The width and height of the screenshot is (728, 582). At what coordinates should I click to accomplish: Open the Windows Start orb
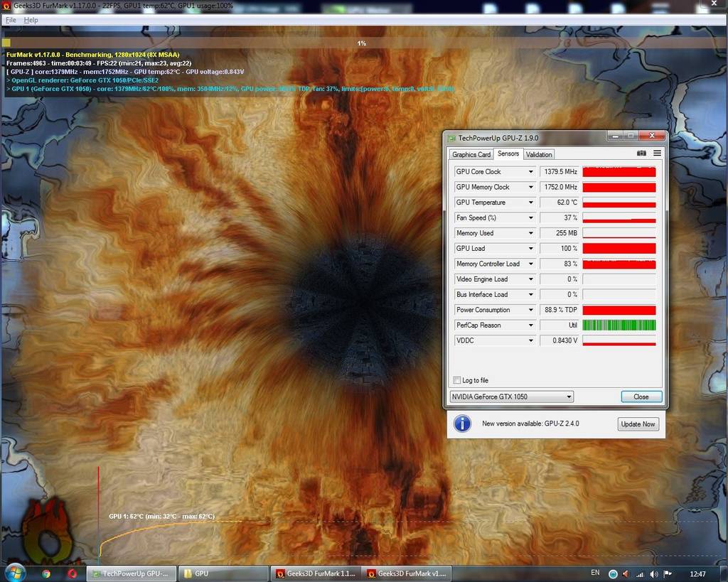pyautogui.click(x=15, y=573)
